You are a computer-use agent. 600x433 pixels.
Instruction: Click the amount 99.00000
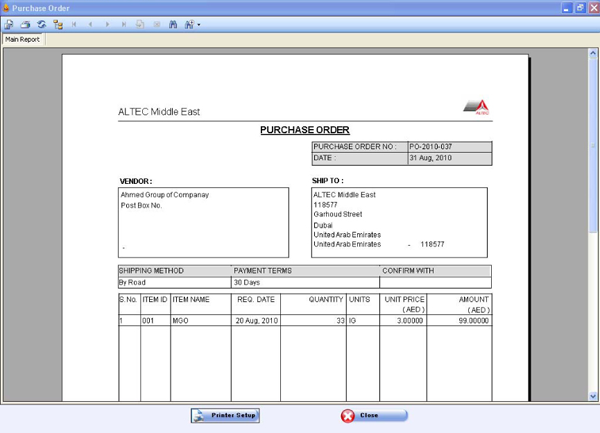click(474, 321)
